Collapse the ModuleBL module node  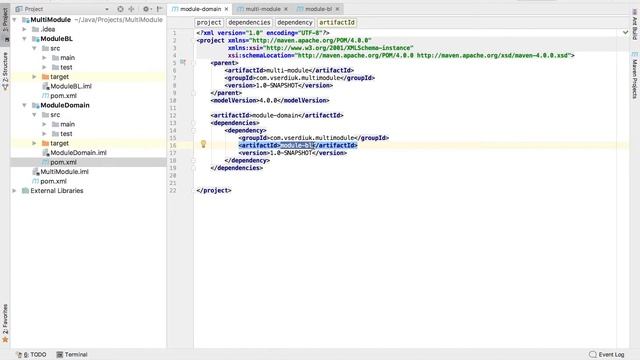24,39
